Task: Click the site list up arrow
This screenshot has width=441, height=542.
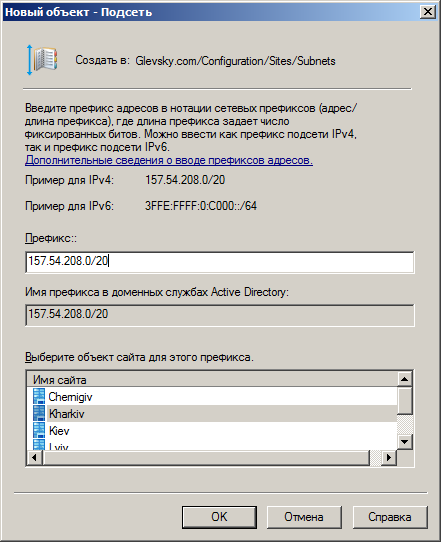Action: click(x=404, y=379)
